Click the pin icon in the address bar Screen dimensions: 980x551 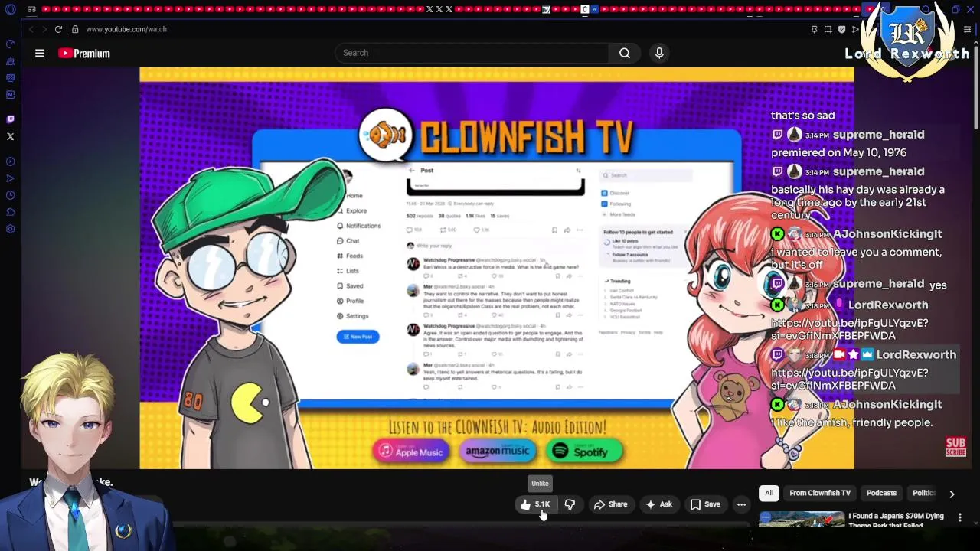814,29
